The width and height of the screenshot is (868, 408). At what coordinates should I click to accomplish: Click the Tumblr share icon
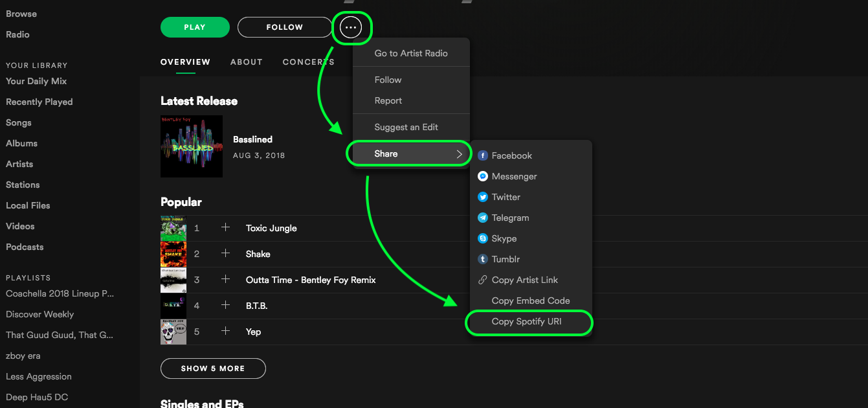coord(482,259)
